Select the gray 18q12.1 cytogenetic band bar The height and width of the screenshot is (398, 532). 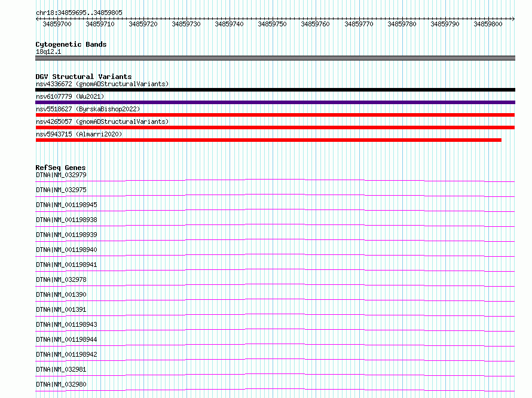(275, 58)
